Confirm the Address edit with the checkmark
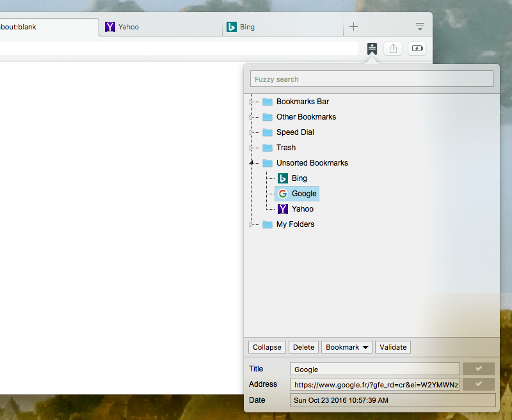This screenshot has width=512, height=420. click(x=479, y=384)
